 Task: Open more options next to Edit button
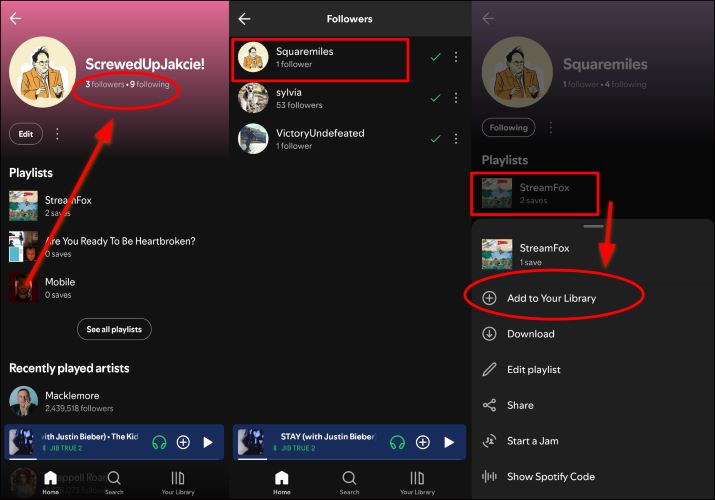(57, 134)
